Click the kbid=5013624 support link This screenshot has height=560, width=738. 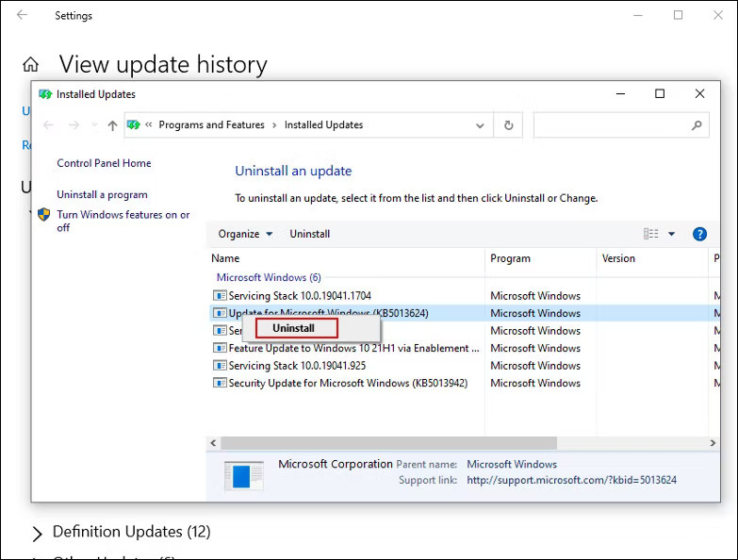point(571,480)
